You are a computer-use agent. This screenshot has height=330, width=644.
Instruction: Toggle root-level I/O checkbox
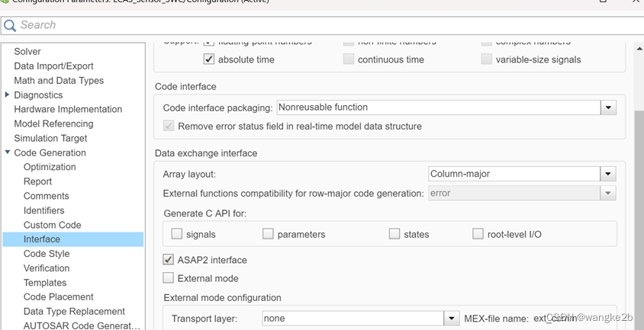point(478,234)
